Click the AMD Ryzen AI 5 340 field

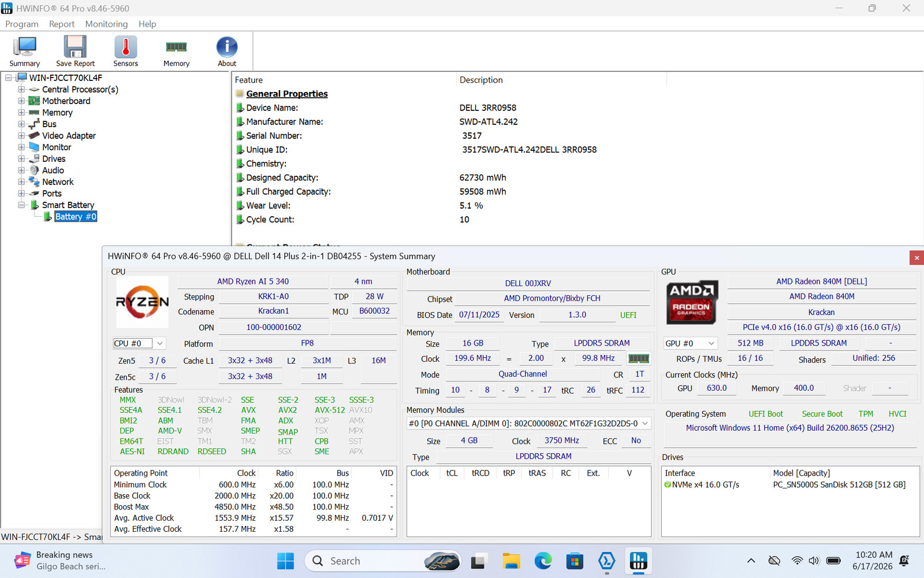[x=253, y=281]
